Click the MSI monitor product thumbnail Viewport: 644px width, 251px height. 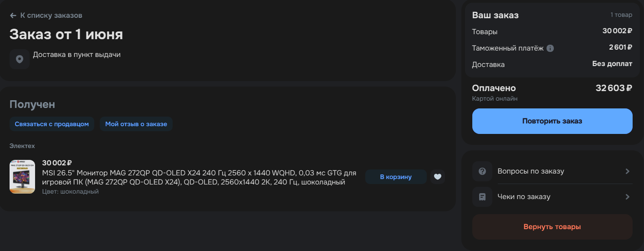coord(22,177)
